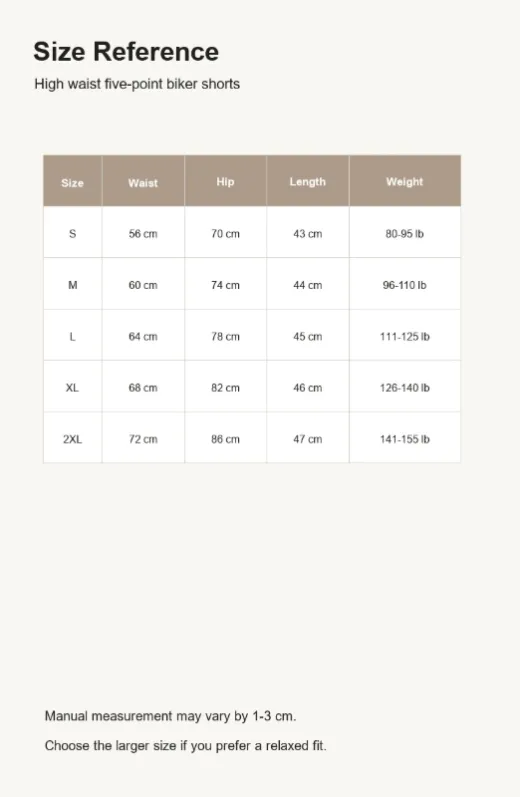Click the 126-140 lb weight cell

[x=405, y=388]
